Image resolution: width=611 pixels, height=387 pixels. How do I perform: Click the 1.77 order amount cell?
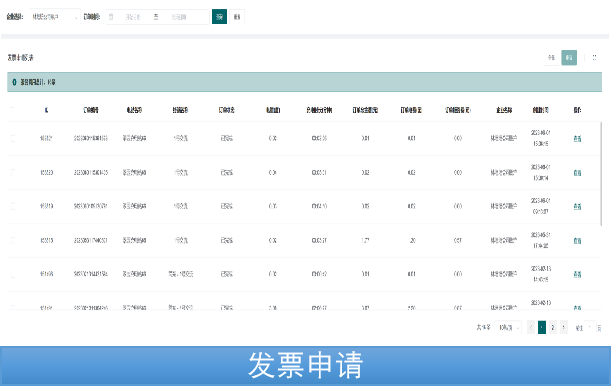(x=365, y=240)
